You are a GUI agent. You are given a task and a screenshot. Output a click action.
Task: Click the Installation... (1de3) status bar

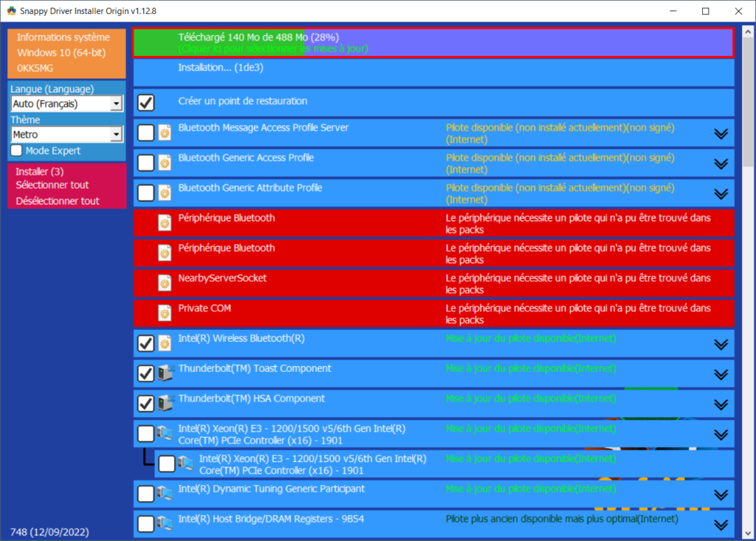pyautogui.click(x=433, y=73)
